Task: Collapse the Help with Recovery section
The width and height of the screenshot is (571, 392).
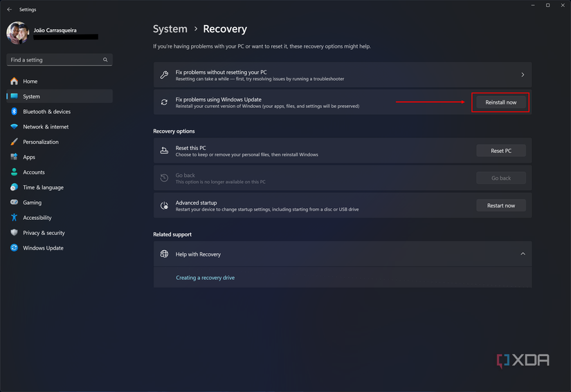Action: [523, 254]
